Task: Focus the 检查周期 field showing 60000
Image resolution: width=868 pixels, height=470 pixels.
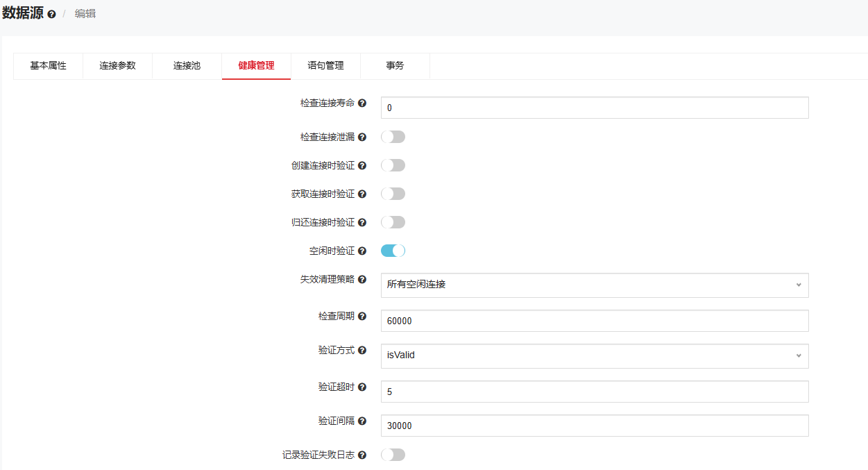Action: pyautogui.click(x=595, y=321)
